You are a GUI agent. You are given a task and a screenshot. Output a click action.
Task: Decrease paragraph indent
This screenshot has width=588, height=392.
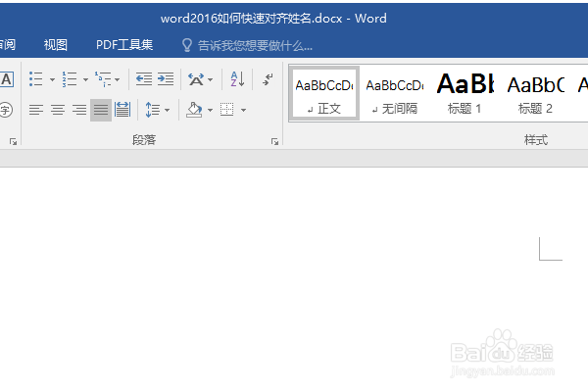click(144, 79)
